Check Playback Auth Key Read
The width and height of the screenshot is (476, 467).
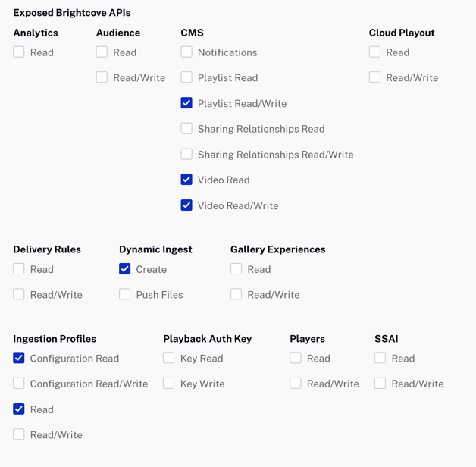169,358
